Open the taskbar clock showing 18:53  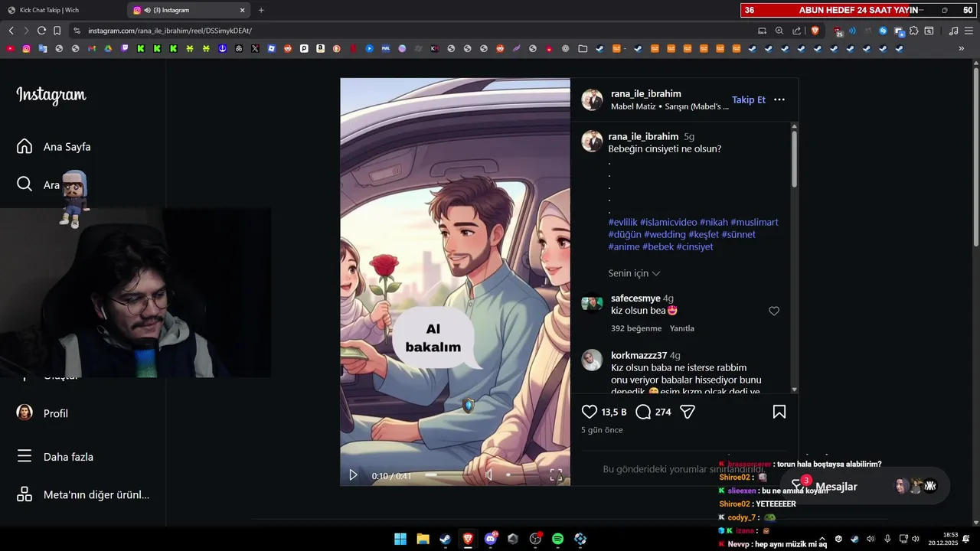[x=945, y=539]
